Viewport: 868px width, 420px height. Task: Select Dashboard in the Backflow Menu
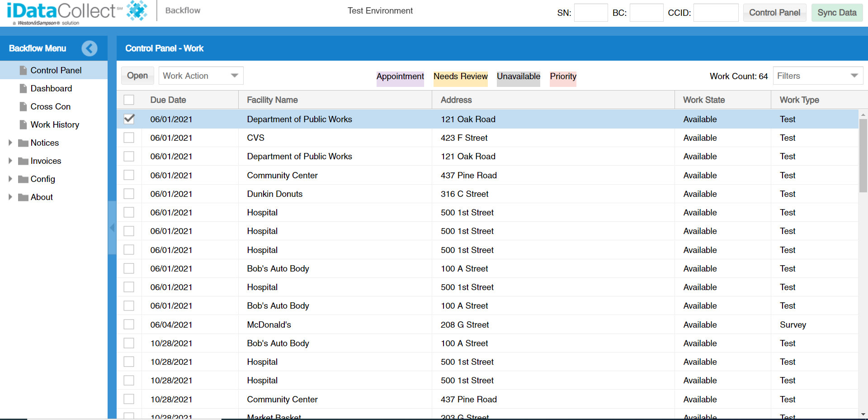(52, 88)
